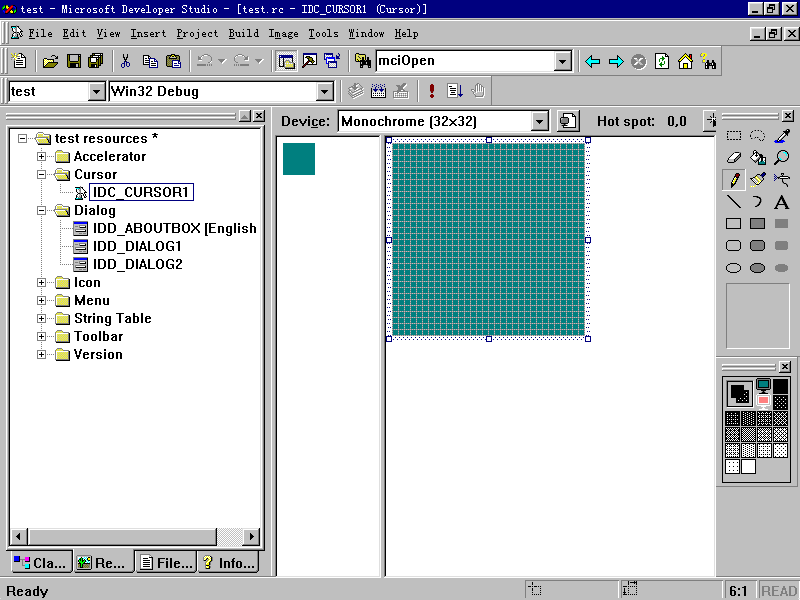Select the Magnify tool
The image size is (800, 600).
click(782, 158)
